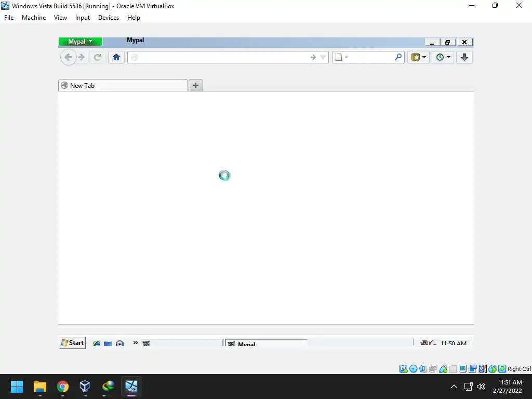Open the Windows 11 Start button

(x=17, y=387)
